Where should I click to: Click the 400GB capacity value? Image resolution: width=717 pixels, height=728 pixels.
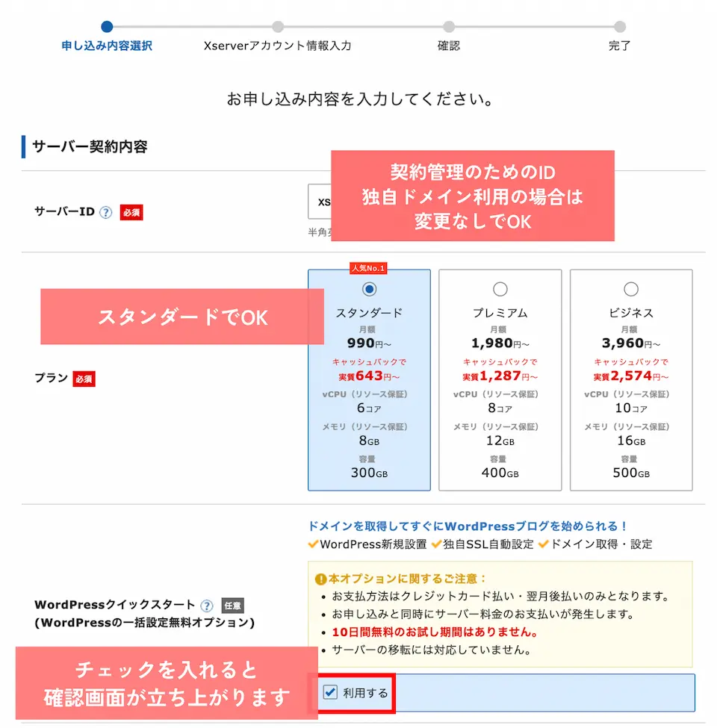click(x=500, y=473)
